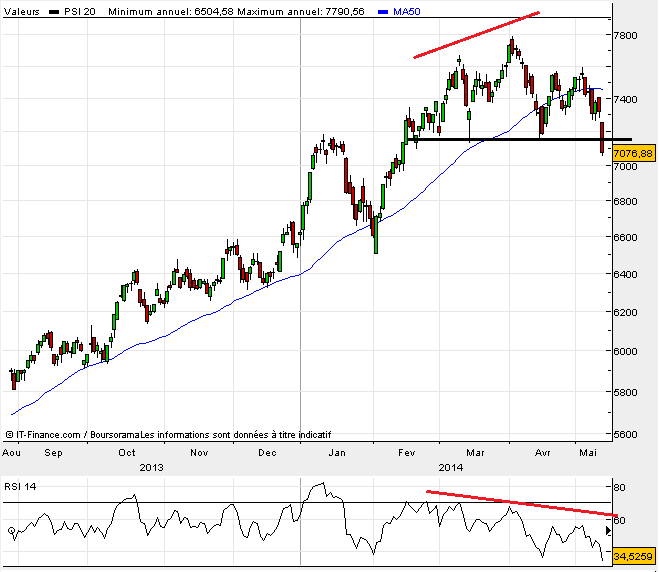The width and height of the screenshot is (659, 572).
Task: Click the blue MA50 legend swatch
Action: (383, 12)
